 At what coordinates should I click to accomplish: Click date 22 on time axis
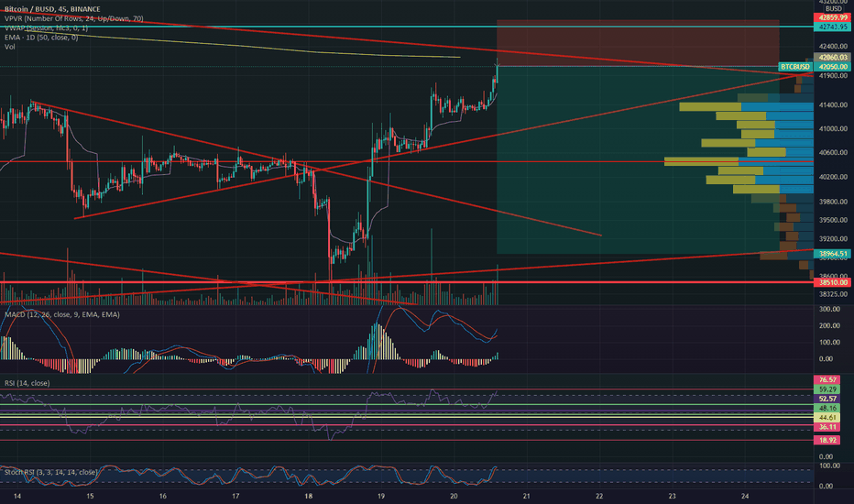(599, 496)
